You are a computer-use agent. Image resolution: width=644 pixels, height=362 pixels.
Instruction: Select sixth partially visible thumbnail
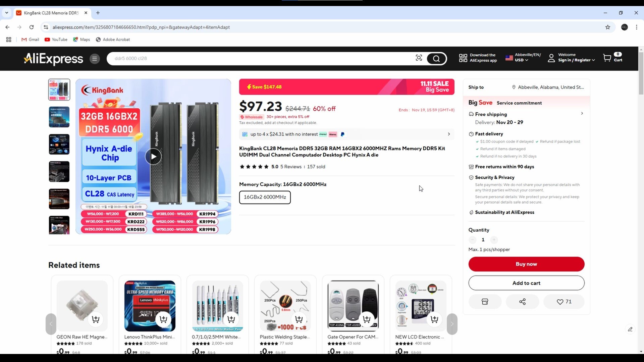(59, 225)
